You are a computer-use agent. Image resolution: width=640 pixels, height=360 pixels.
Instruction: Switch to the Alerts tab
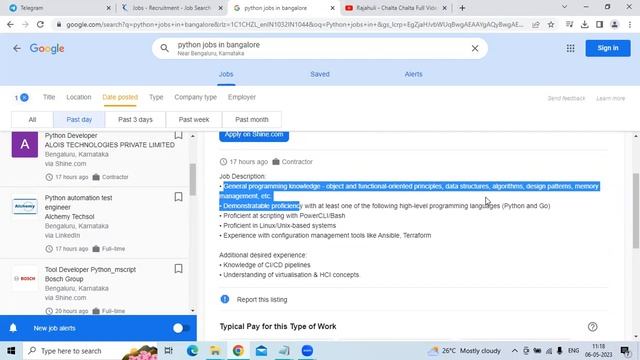pyautogui.click(x=413, y=74)
